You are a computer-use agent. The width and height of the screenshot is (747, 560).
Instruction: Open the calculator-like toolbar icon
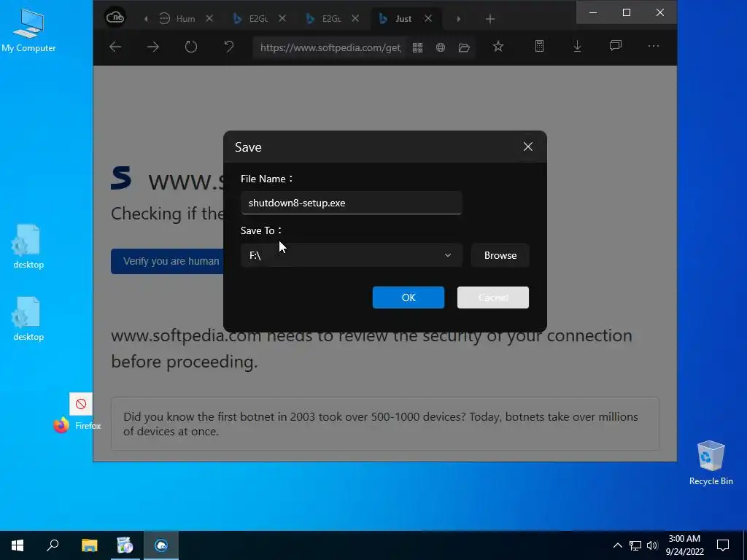tap(539, 46)
